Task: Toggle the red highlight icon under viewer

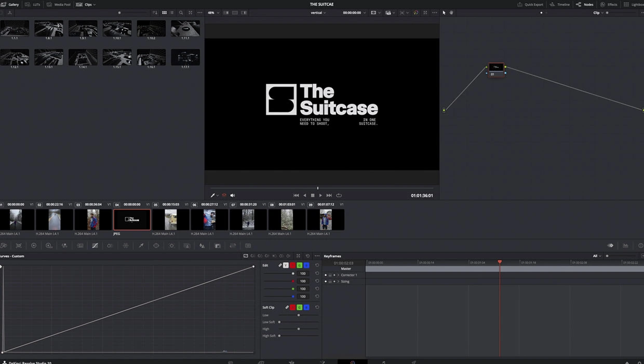Action: coord(224,196)
